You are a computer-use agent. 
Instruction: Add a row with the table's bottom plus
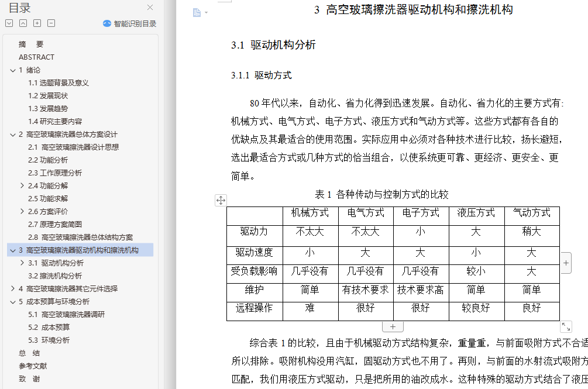pyautogui.click(x=393, y=327)
